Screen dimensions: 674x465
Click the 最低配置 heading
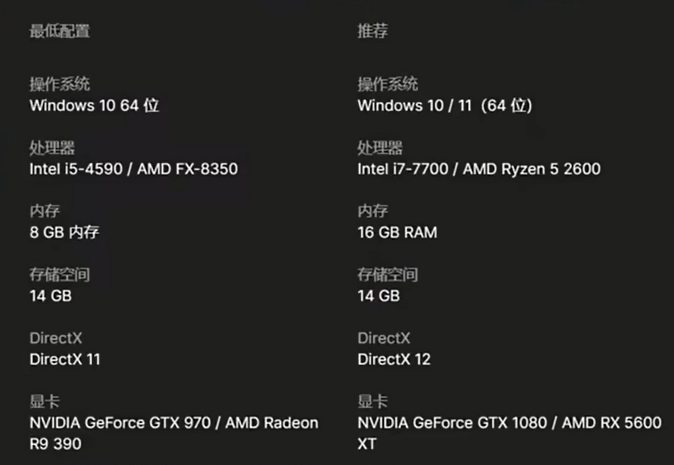tap(60, 31)
